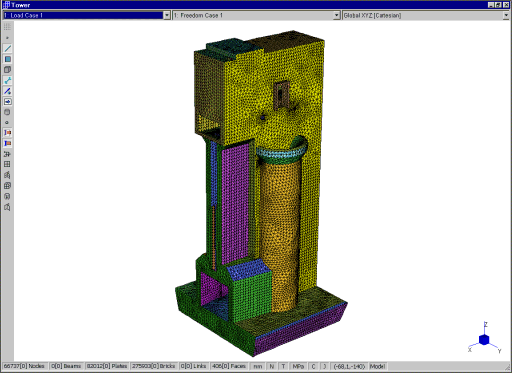
Task: Open the Load Case 1 dropdown
Action: coord(167,15)
